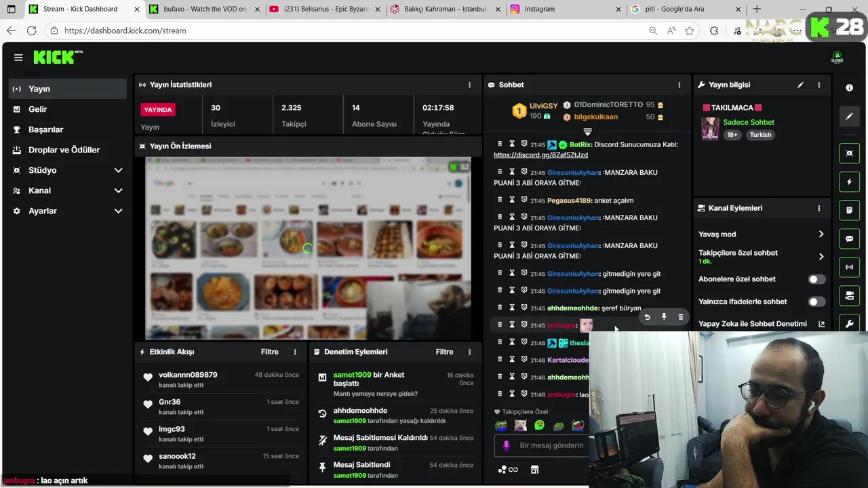Switch to the bufavo VOD browser tab
868x488 pixels.
click(x=203, y=9)
